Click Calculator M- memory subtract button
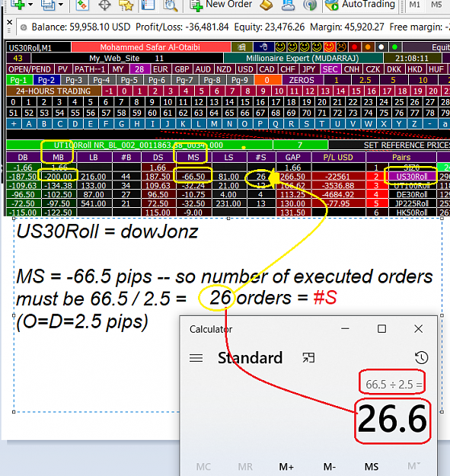This screenshot has width=450, height=476. pos(330,467)
